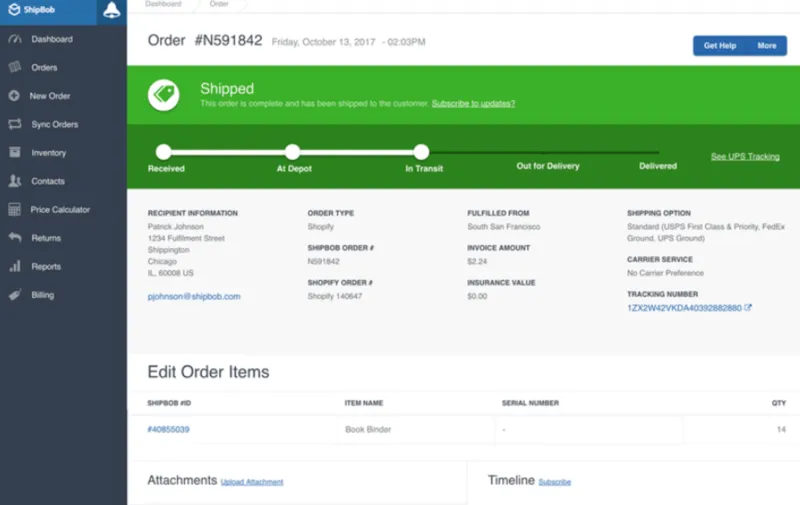
Task: Click the notification bell icon
Action: point(111,11)
